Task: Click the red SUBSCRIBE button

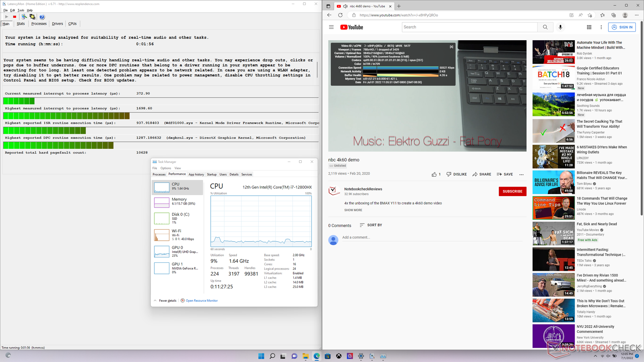Action: pyautogui.click(x=512, y=191)
